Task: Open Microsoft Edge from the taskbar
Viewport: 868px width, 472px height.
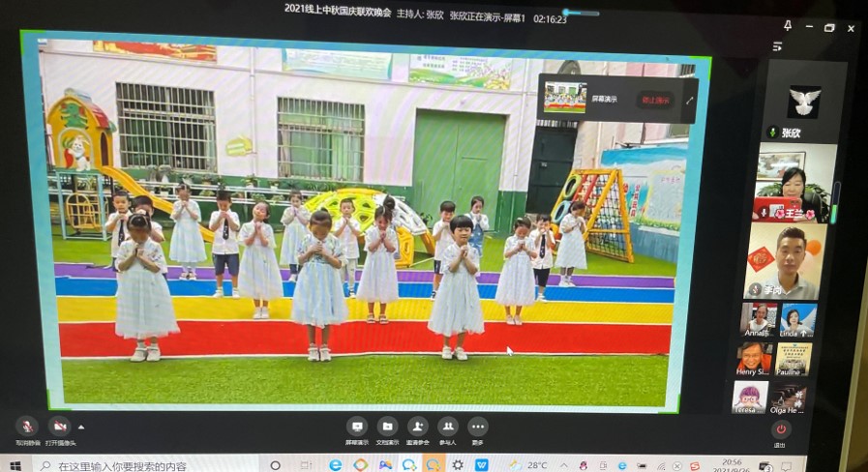Action: point(335,465)
